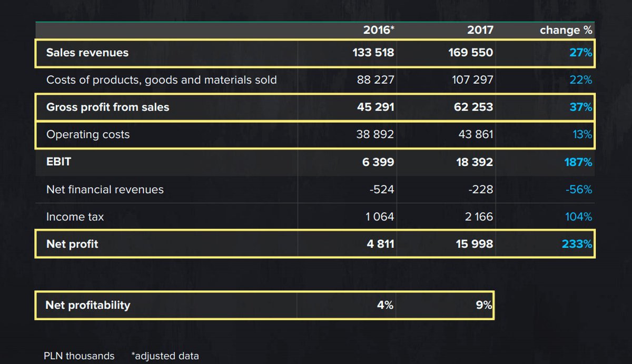The height and width of the screenshot is (364, 632).
Task: Click the *adjusted data footnote
Action: click(x=165, y=356)
